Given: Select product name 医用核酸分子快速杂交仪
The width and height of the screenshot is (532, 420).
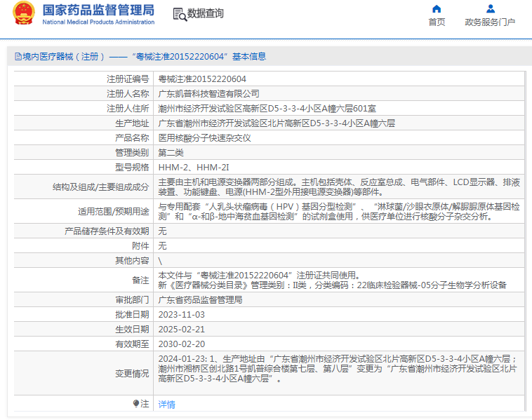Looking at the screenshot, I should pyautogui.click(x=205, y=138).
